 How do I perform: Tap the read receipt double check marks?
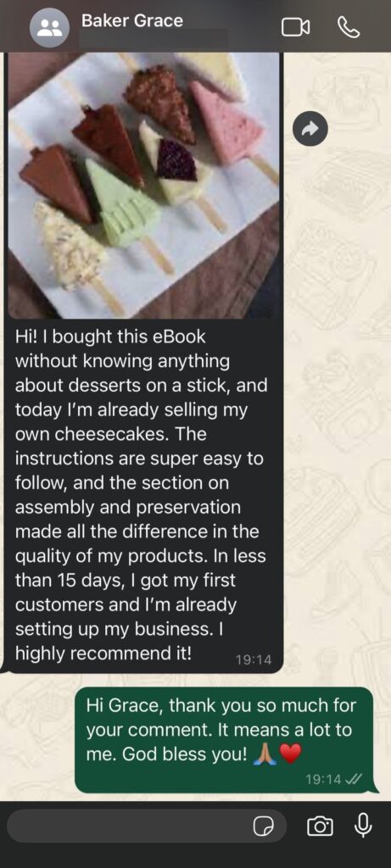point(354,779)
